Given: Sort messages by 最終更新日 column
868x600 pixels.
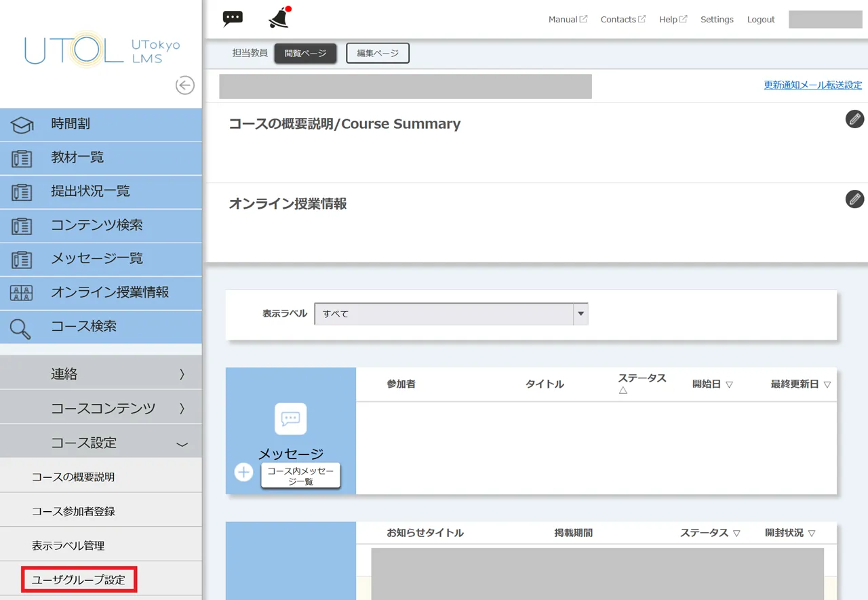Looking at the screenshot, I should tap(800, 384).
